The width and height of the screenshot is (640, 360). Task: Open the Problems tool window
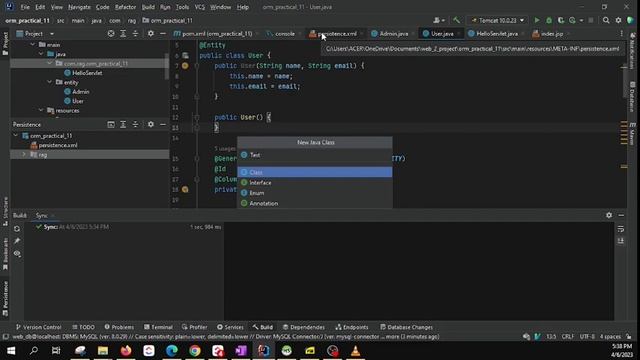pos(119,327)
